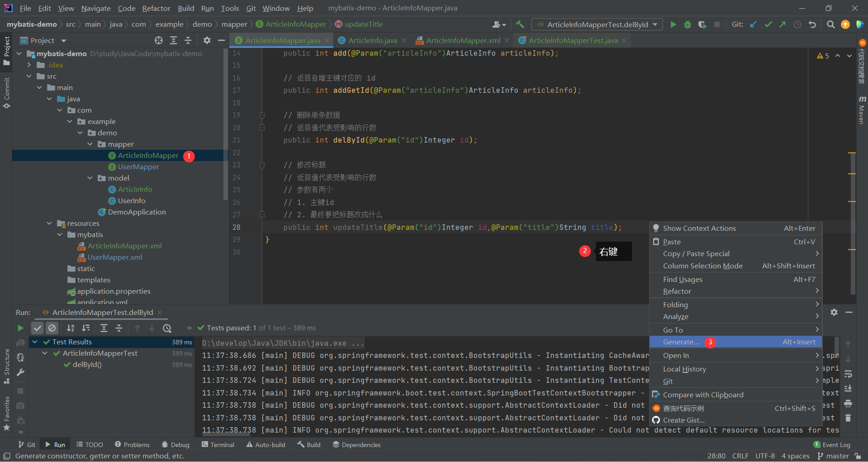Push commits with the green arrow
Screen dimensions: 868x462
(x=783, y=24)
